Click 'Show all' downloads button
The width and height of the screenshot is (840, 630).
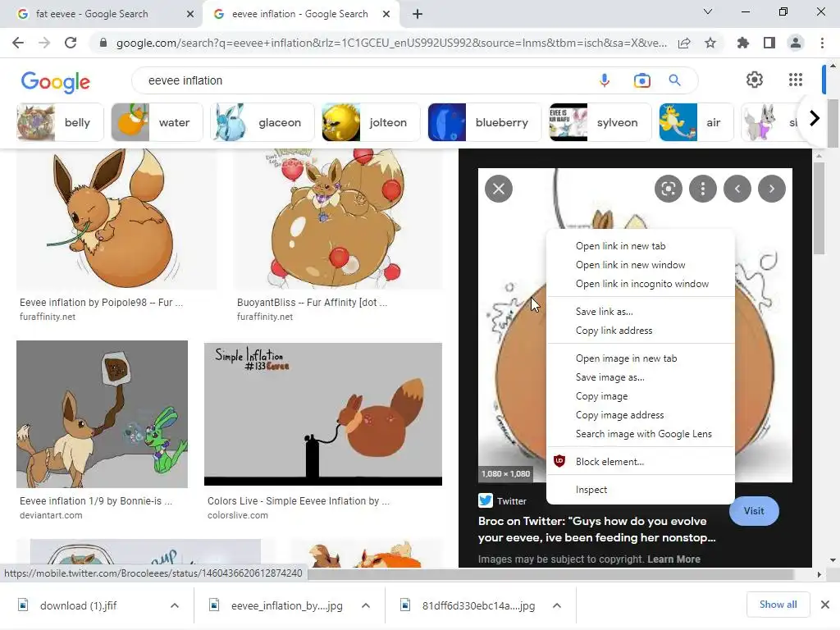[x=778, y=605]
